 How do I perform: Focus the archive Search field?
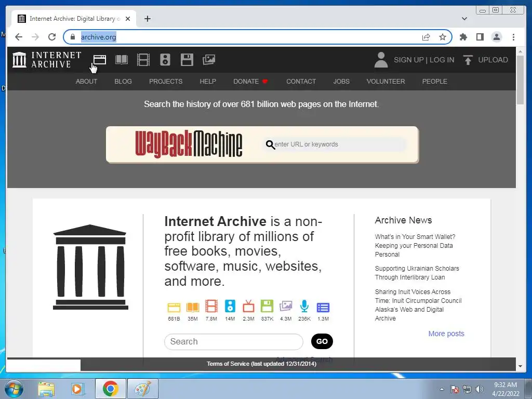coord(233,342)
